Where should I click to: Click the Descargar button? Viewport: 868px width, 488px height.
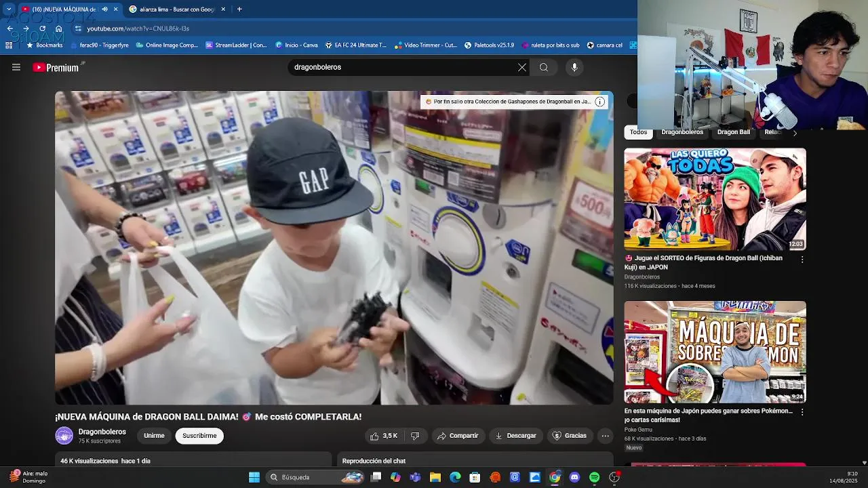pyautogui.click(x=515, y=436)
